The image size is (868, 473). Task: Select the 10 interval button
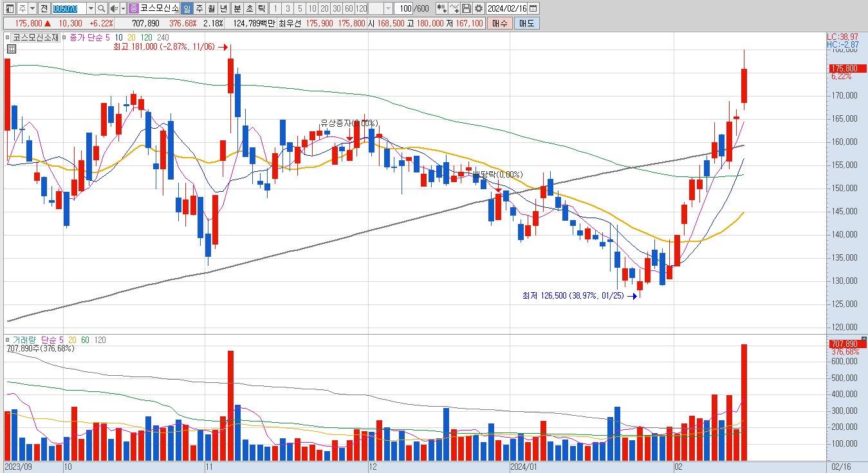311,8
